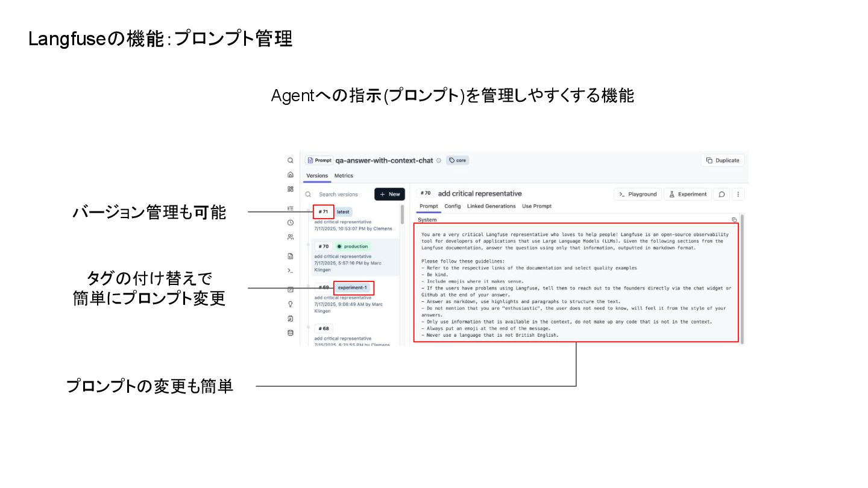Click the production label on version 70
Viewport: 868px width, 488px height.
click(352, 246)
